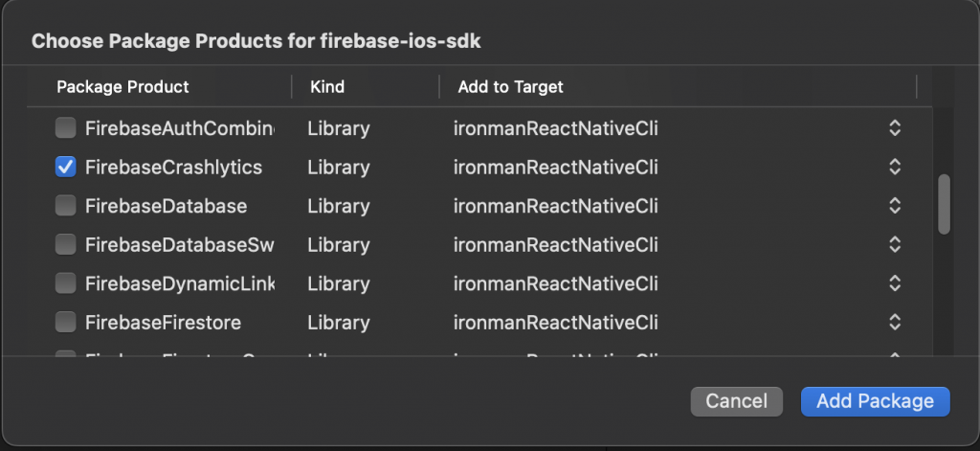This screenshot has width=980, height=451.
Task: Open target dropdown for FirebaseAuthCombine row
Action: pyautogui.click(x=894, y=127)
